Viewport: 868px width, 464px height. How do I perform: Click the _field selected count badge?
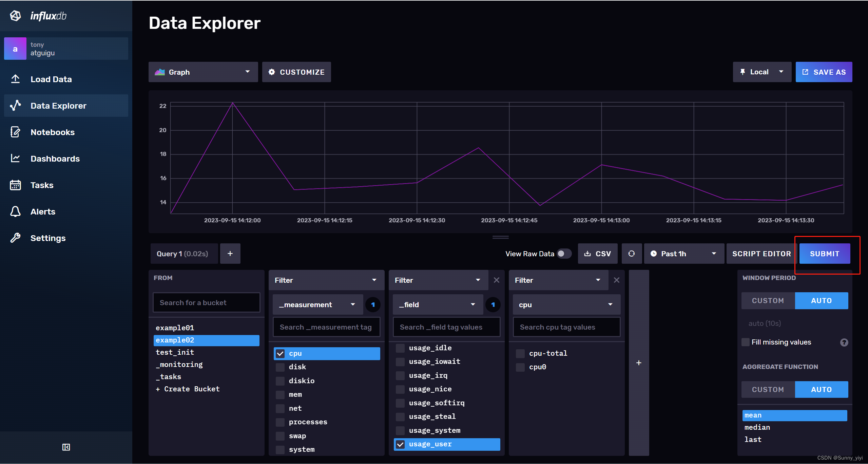[x=493, y=305]
